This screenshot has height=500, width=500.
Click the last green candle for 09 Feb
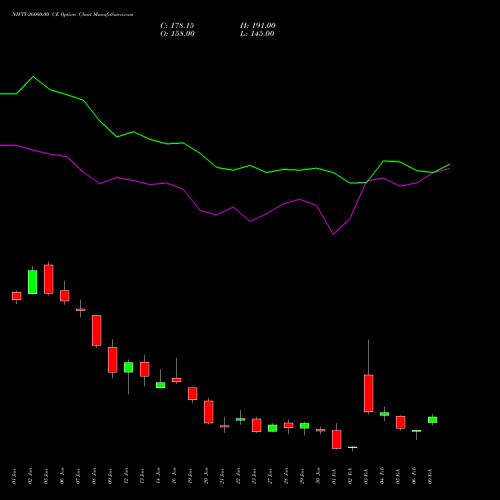coord(433,420)
